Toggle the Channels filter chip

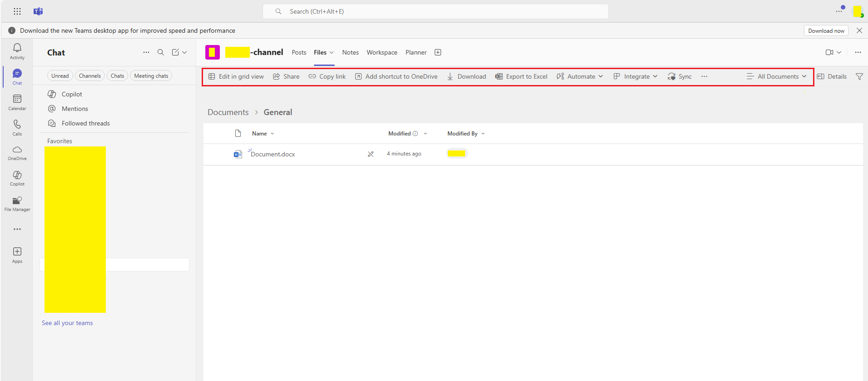[x=90, y=76]
